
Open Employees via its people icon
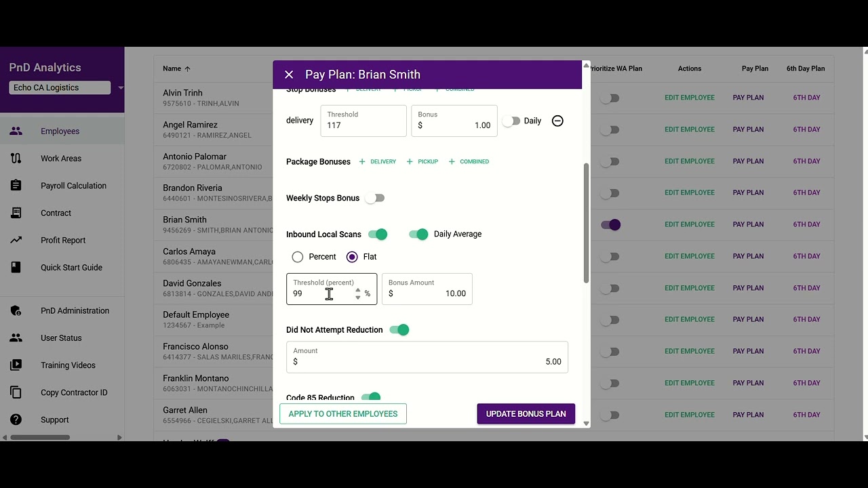(16, 131)
